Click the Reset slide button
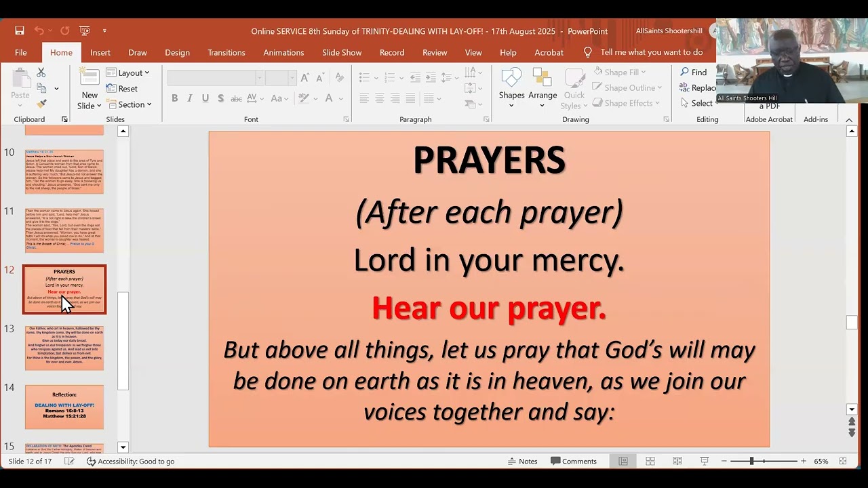Viewport: 868px width, 488px height. [x=122, y=89]
